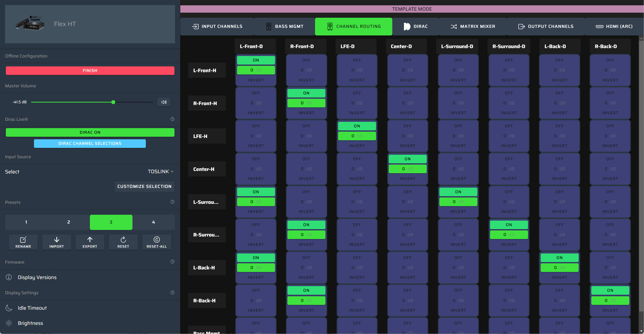Select preset 4
This screenshot has height=334, width=644.
pyautogui.click(x=154, y=222)
